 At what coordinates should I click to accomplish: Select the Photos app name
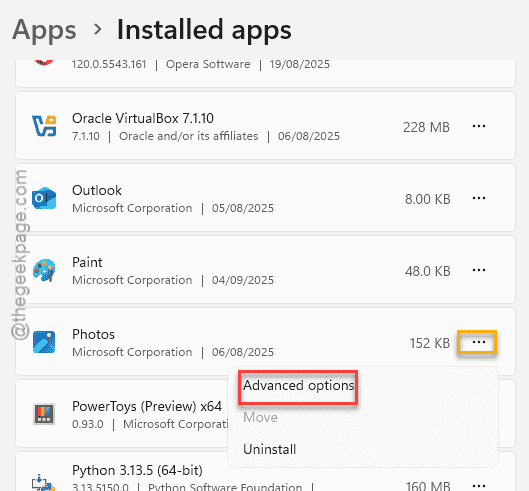pyautogui.click(x=93, y=334)
